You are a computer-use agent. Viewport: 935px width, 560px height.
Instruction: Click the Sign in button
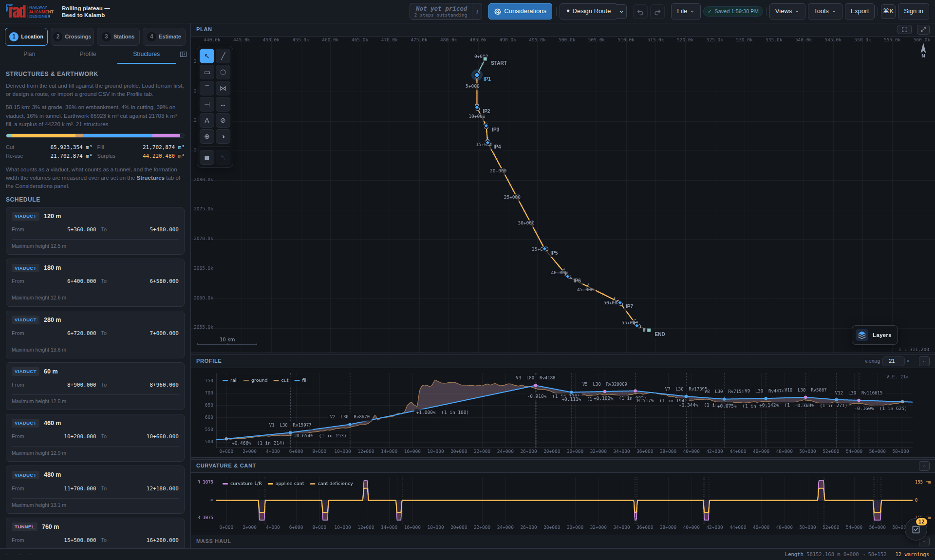(913, 11)
